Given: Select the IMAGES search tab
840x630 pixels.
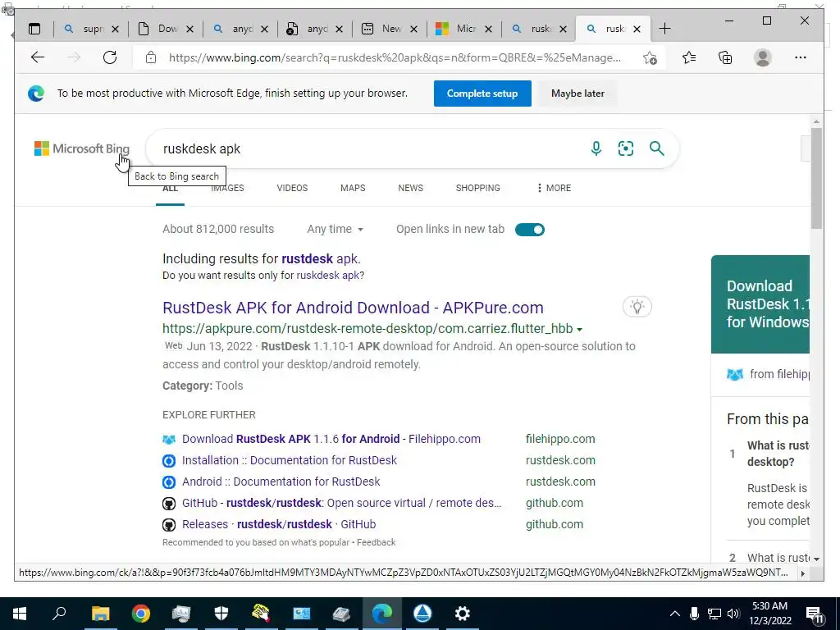Looking at the screenshot, I should (x=228, y=188).
